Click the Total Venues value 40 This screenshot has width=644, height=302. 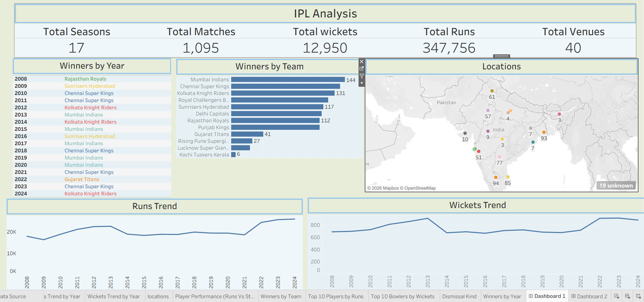[x=573, y=48]
